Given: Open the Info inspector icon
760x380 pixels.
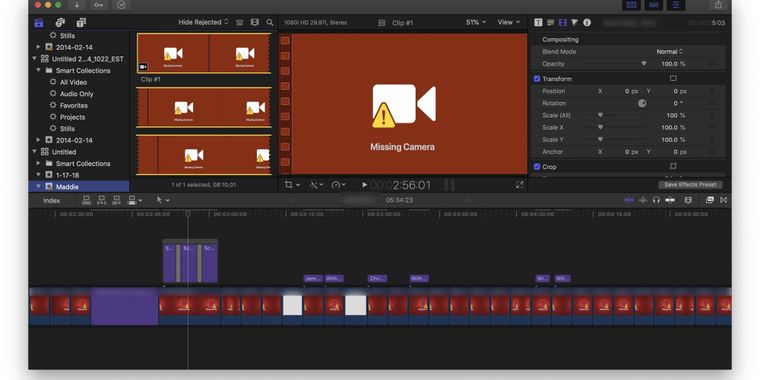Looking at the screenshot, I should coord(587,22).
